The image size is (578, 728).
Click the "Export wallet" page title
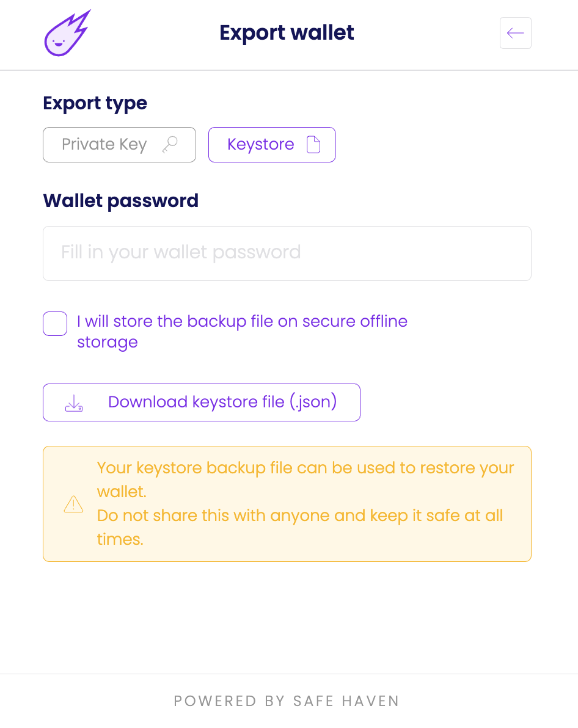(287, 33)
